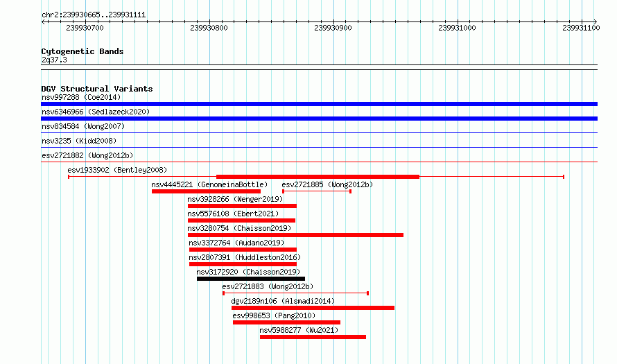
Task: Click the right arrow of the ruler
Action: (595, 21)
